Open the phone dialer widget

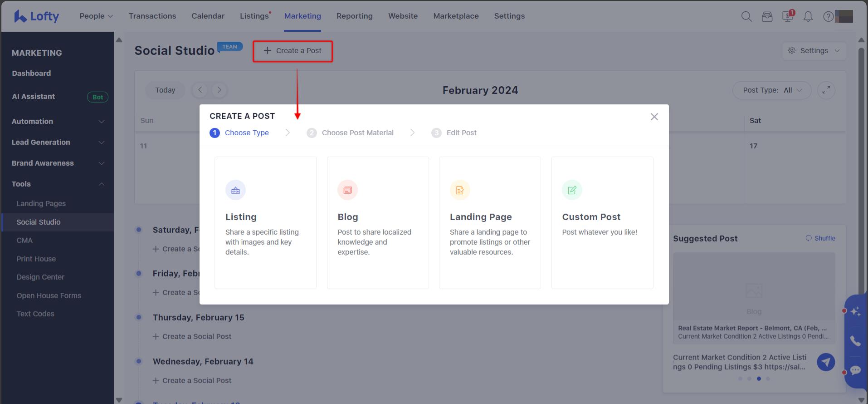coord(856,341)
